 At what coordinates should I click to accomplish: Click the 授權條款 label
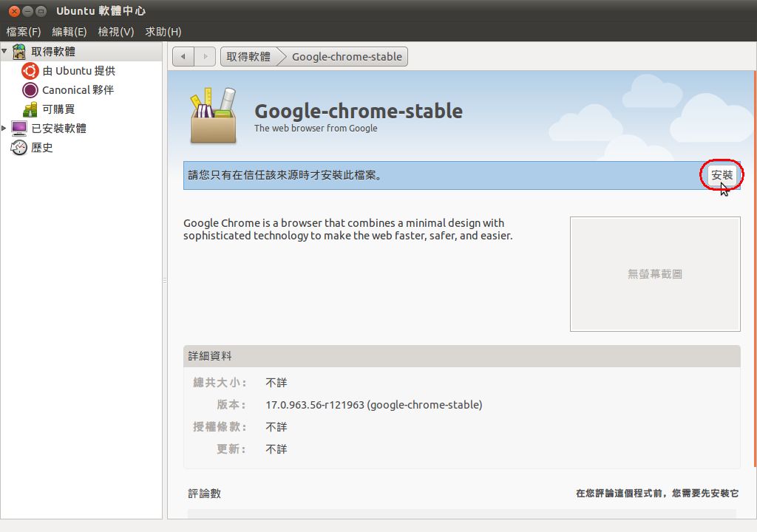(x=220, y=427)
